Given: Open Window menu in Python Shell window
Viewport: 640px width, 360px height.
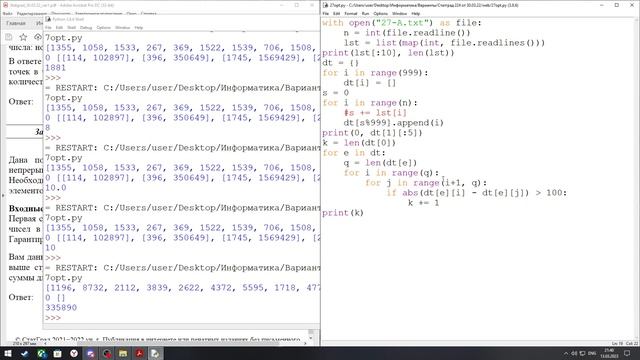Looking at the screenshot, I should pyautogui.click(x=122, y=27).
